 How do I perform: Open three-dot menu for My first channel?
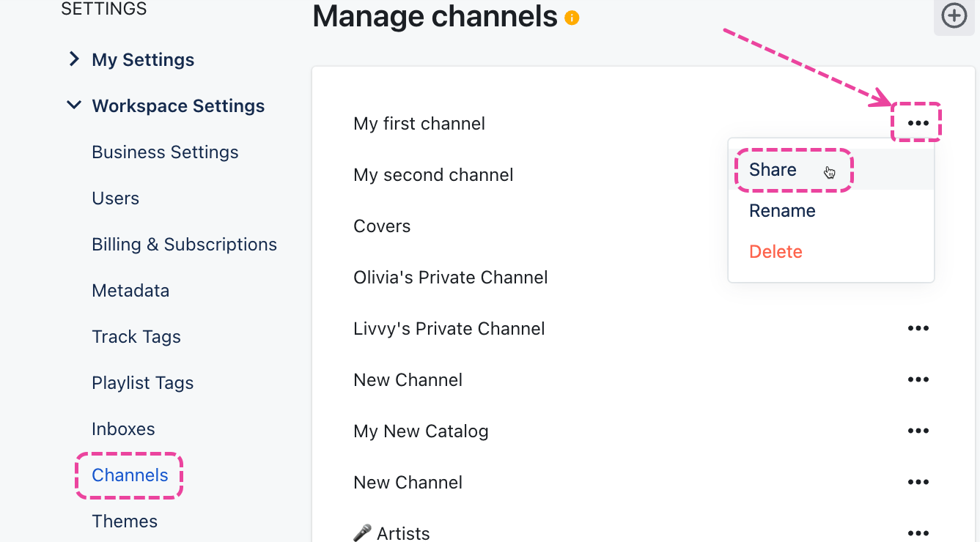coord(918,123)
